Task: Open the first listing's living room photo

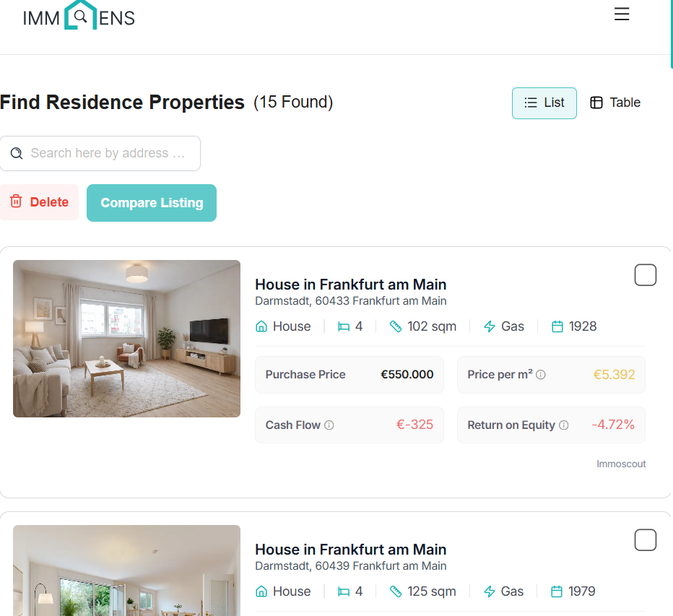Action: [126, 339]
